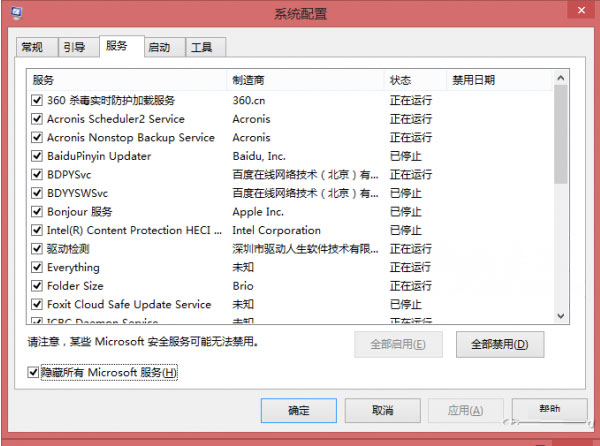Sort by the 服务 column header

127,80
